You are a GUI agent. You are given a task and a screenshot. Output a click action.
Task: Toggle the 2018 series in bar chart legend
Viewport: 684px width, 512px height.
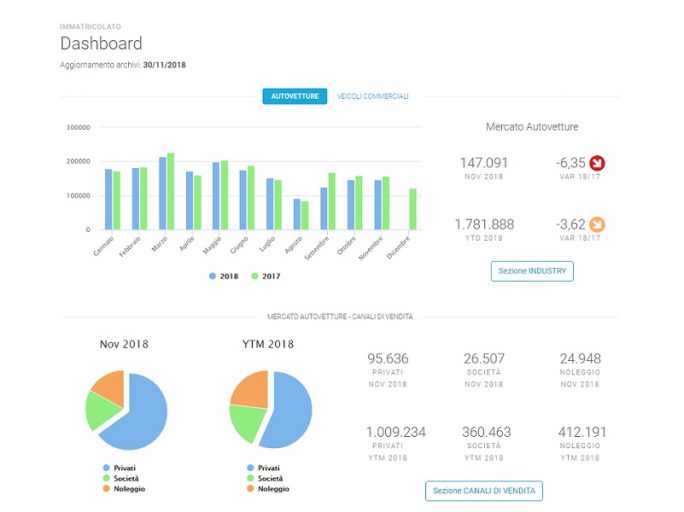pyautogui.click(x=224, y=276)
